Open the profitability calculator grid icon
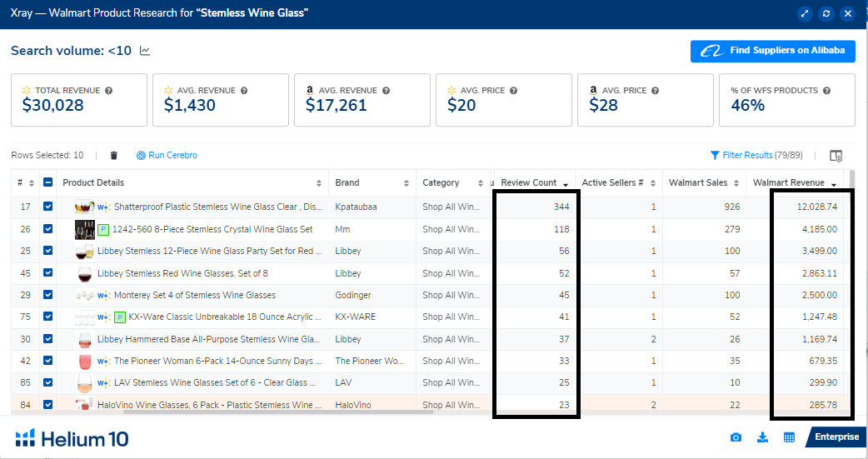This screenshot has height=459, width=868. [x=790, y=437]
